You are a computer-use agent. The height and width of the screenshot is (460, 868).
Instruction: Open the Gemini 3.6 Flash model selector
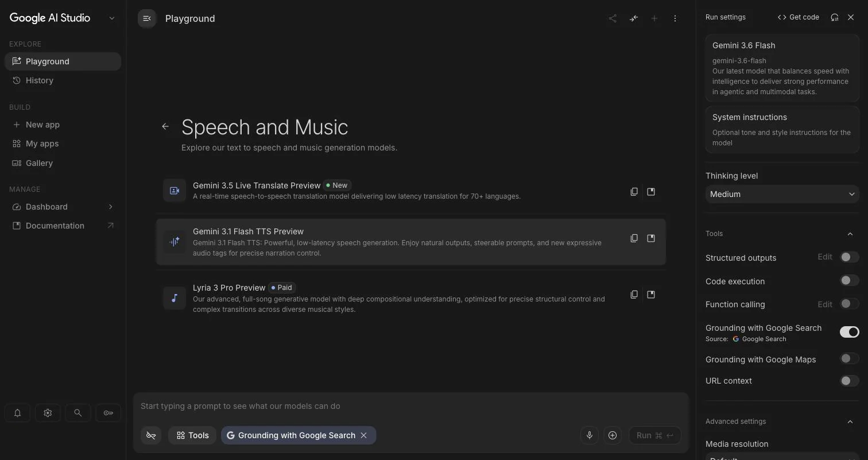782,68
